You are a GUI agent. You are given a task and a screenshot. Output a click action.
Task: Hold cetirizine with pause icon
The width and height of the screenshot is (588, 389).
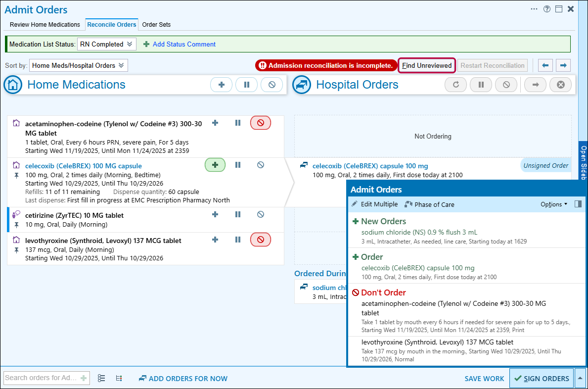pos(238,214)
